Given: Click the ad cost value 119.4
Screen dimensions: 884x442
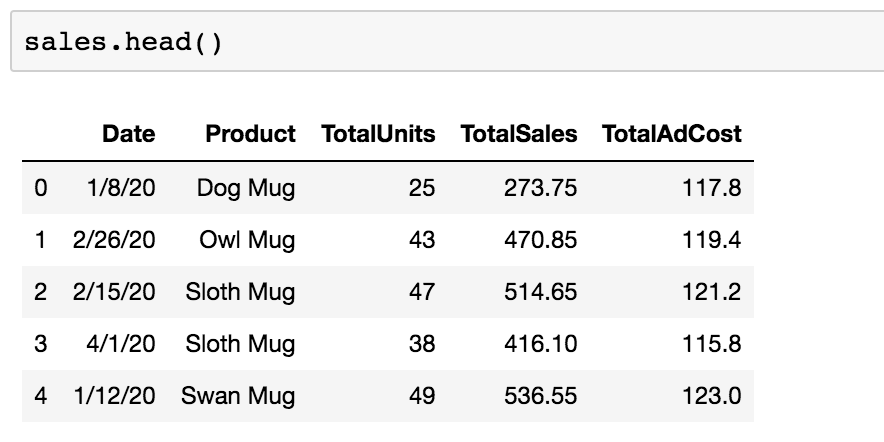Looking at the screenshot, I should pyautogui.click(x=711, y=239).
